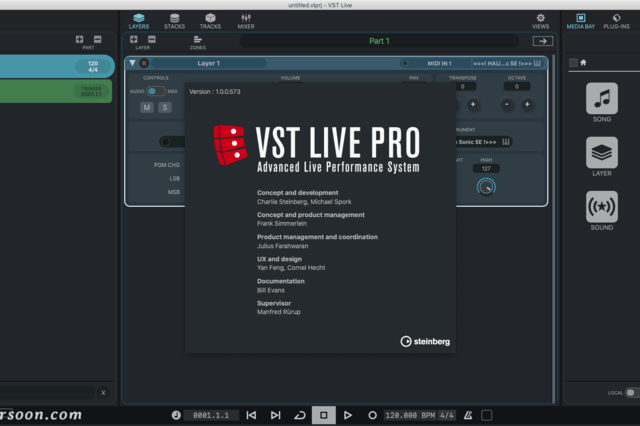Increase octave with the plus button

point(527,104)
